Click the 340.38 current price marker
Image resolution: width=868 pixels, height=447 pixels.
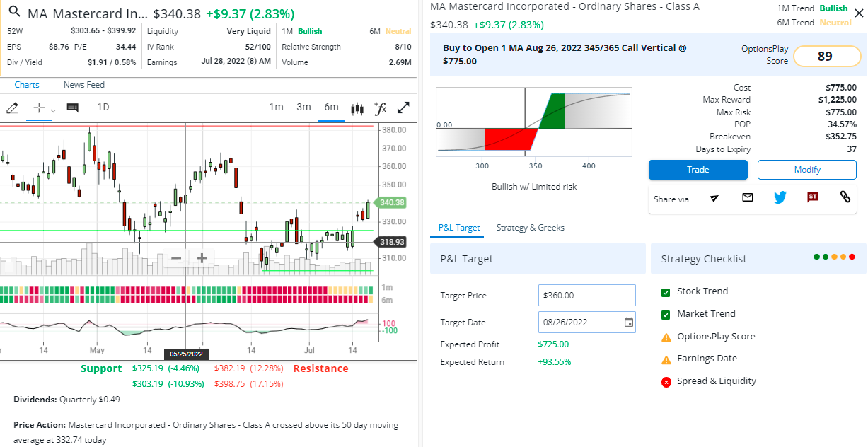click(x=391, y=203)
